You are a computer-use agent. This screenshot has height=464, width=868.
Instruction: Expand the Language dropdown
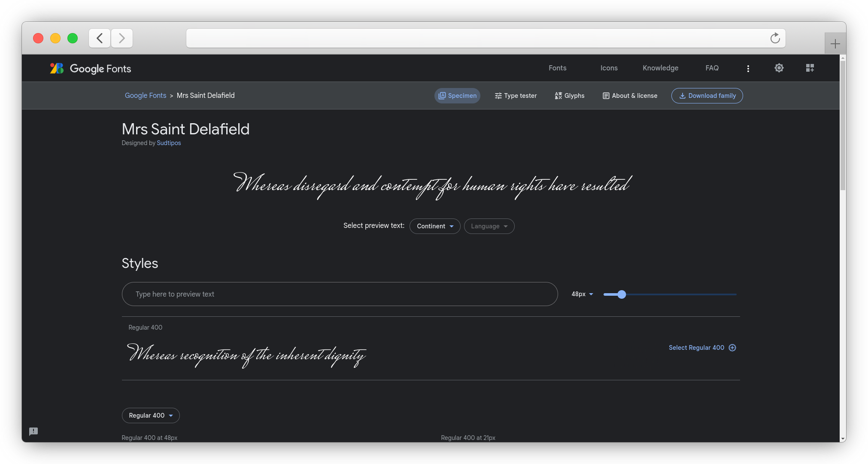tap(489, 226)
